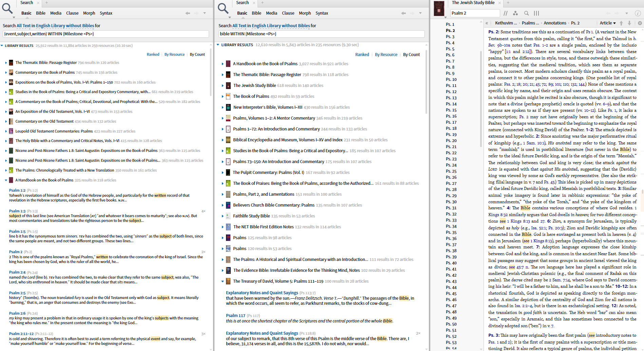Image resolution: width=644 pixels, height=351 pixels.
Task: Add new tab beside middle Search tab
Action: pyautogui.click(x=262, y=3)
